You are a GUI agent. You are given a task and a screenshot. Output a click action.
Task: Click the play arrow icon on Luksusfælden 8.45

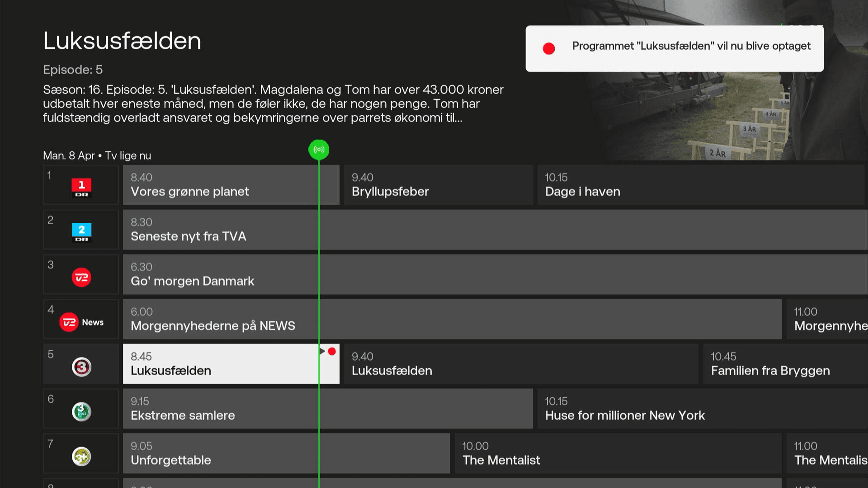click(x=322, y=351)
